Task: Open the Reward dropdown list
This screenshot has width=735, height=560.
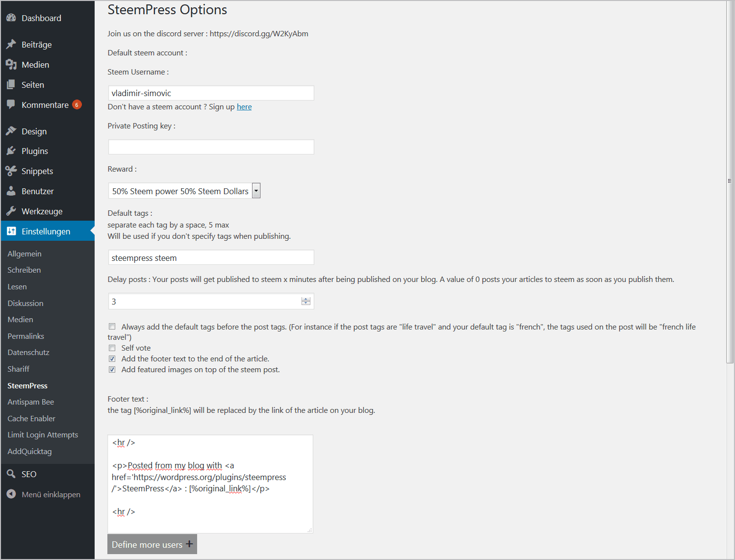Action: pyautogui.click(x=184, y=191)
